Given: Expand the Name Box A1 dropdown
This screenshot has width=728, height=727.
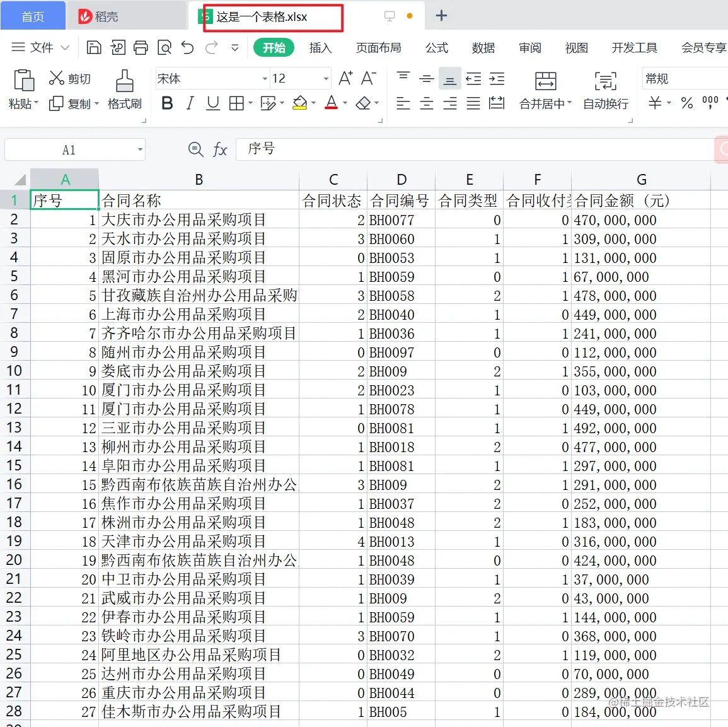Looking at the screenshot, I should (140, 149).
